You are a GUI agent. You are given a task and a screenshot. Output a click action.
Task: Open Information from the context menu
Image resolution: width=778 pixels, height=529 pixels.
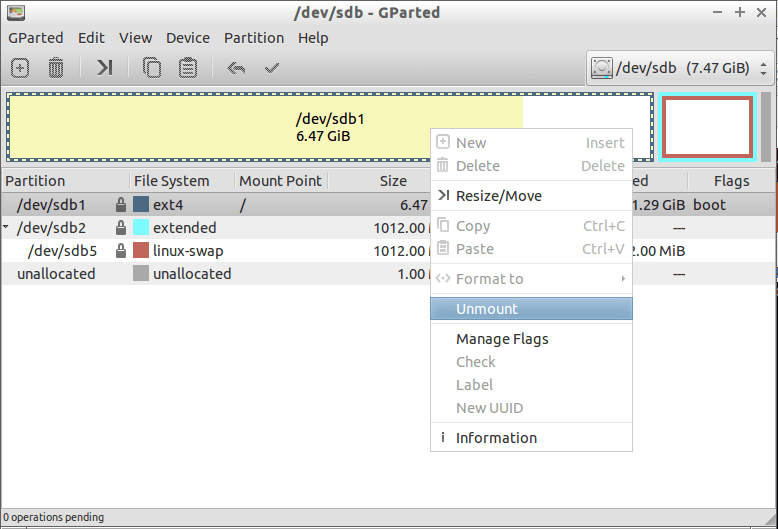coord(531,438)
